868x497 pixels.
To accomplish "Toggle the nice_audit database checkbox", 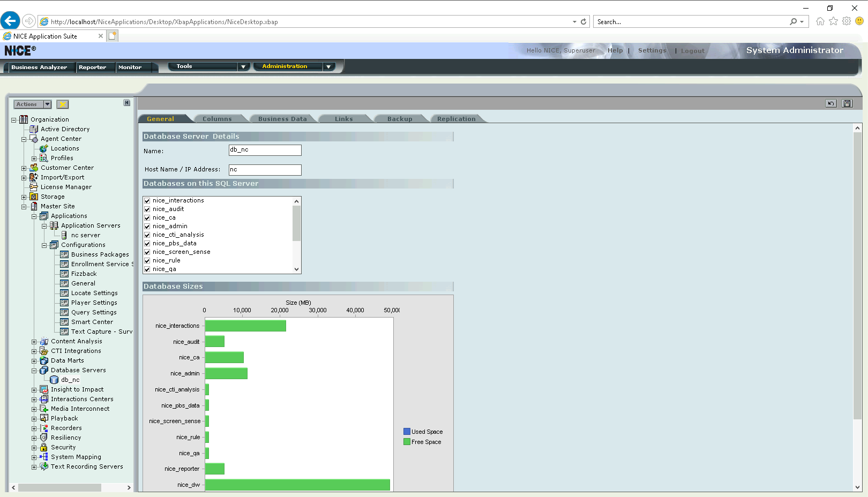I will pyautogui.click(x=147, y=209).
